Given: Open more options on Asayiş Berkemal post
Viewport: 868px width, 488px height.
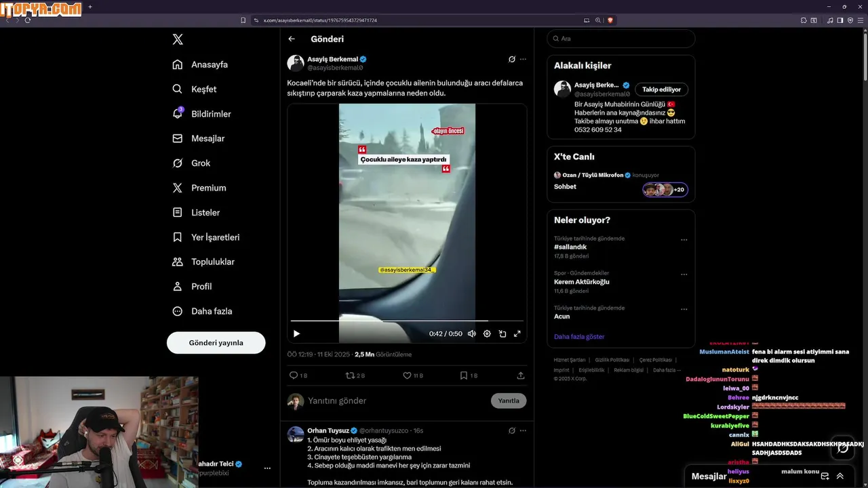Looking at the screenshot, I should click(x=523, y=59).
